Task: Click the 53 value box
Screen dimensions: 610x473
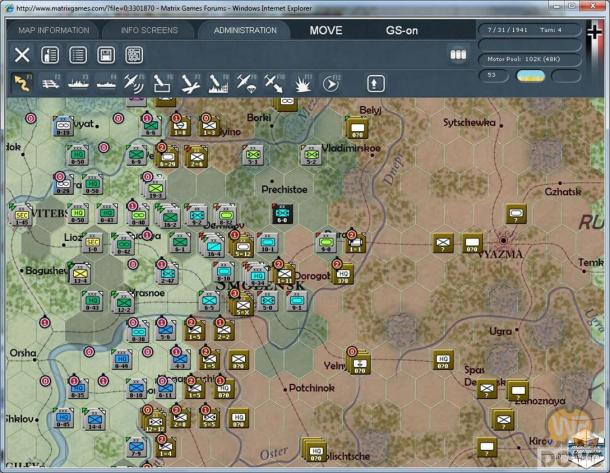Action: pyautogui.click(x=494, y=75)
